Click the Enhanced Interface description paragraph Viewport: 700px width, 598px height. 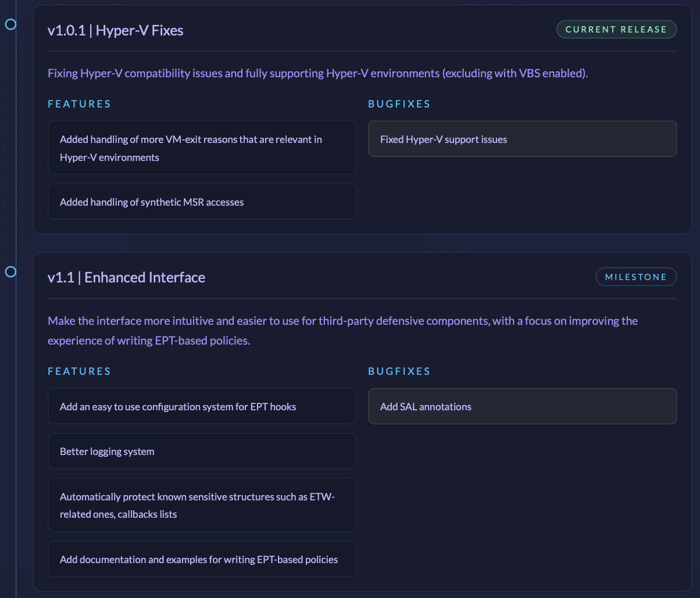pos(342,331)
